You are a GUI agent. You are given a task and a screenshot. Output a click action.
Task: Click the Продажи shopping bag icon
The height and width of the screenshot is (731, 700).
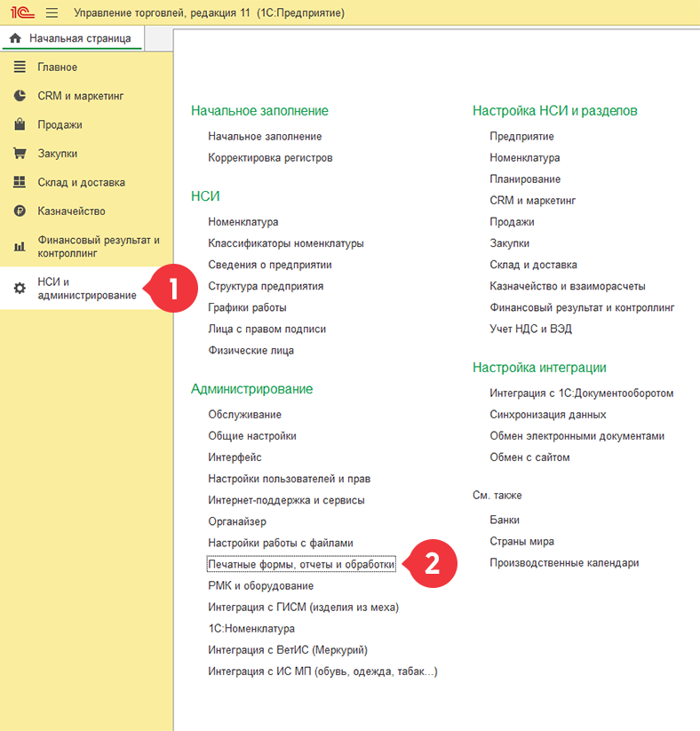click(20, 124)
